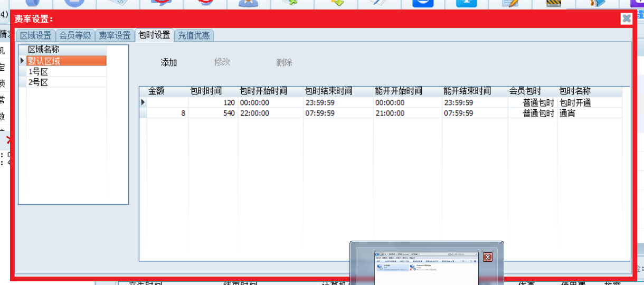Open the 会员等级 tab
Viewport: 644px width, 285px height.
tap(75, 35)
